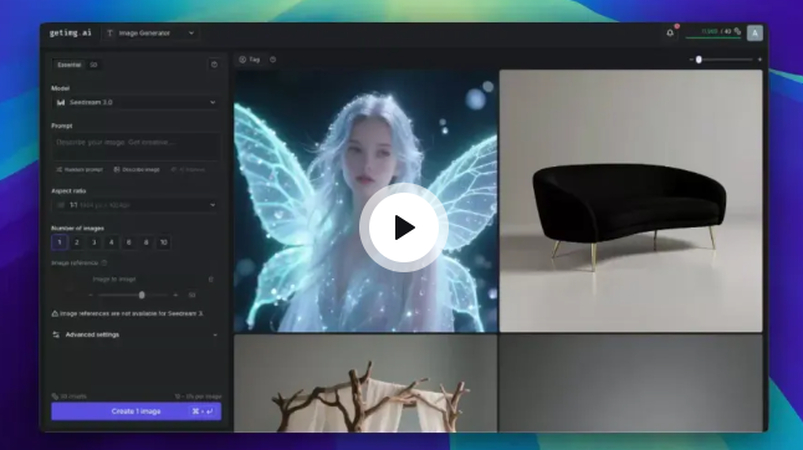Select 8 for number of images
803x450 pixels.
point(146,242)
